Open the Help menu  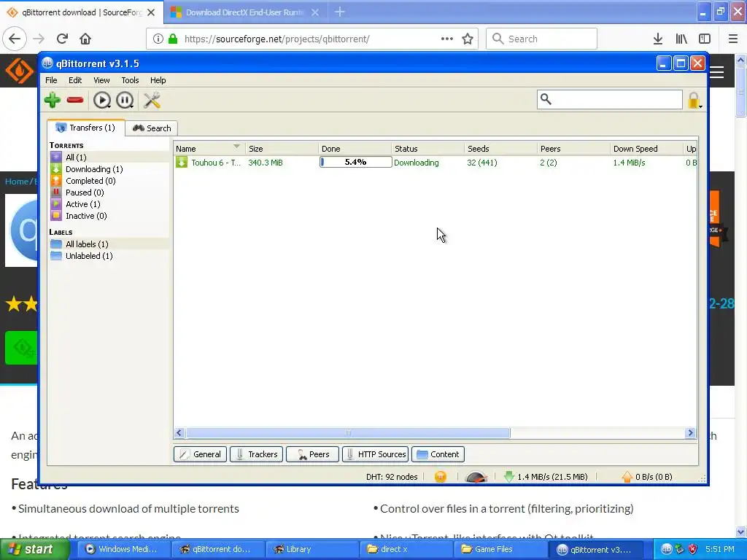tap(158, 80)
